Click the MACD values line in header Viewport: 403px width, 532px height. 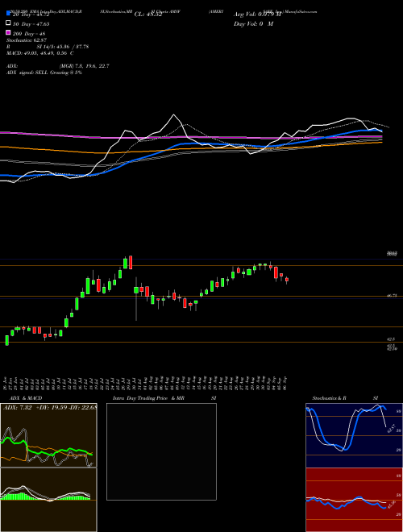coord(40,53)
